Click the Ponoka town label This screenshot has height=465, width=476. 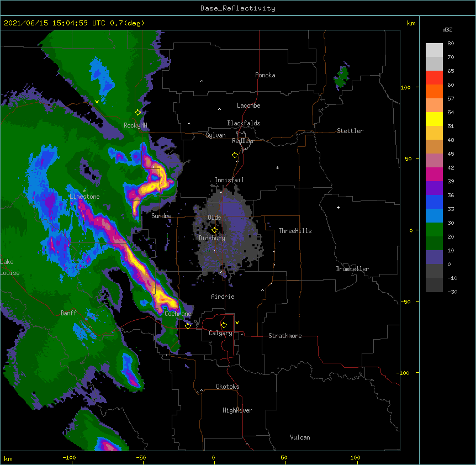click(x=265, y=75)
